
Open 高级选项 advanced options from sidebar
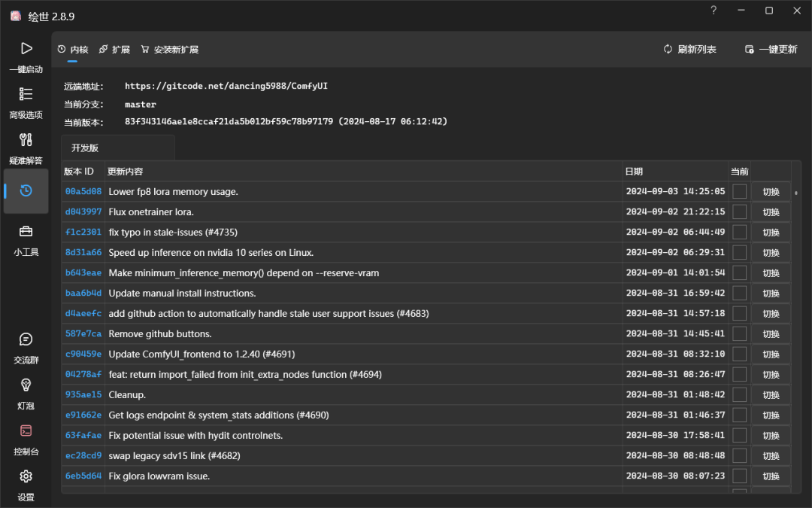pyautogui.click(x=26, y=100)
